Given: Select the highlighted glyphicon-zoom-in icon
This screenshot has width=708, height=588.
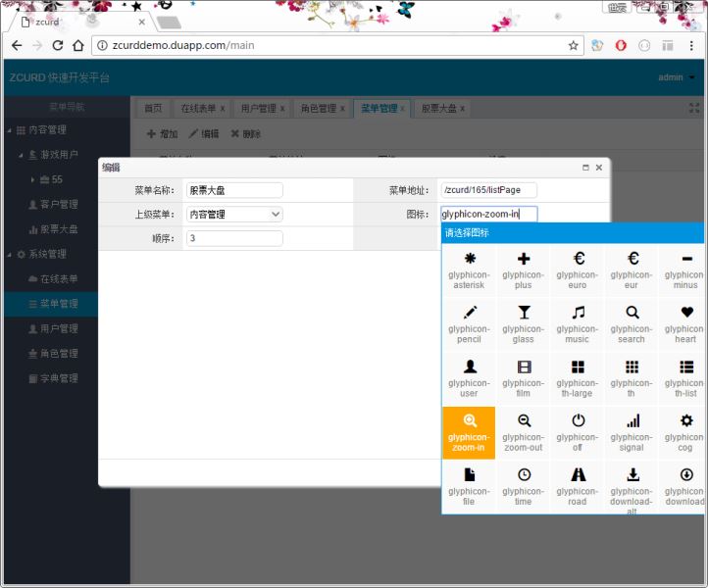Looking at the screenshot, I should [x=469, y=433].
